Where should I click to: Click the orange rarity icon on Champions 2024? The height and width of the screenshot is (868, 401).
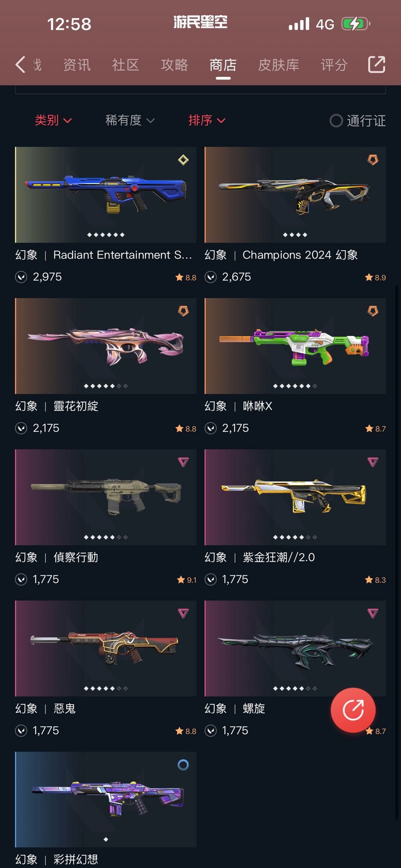(373, 160)
